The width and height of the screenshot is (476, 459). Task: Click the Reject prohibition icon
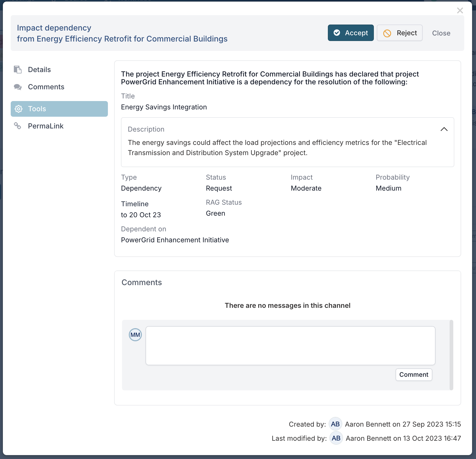point(387,33)
